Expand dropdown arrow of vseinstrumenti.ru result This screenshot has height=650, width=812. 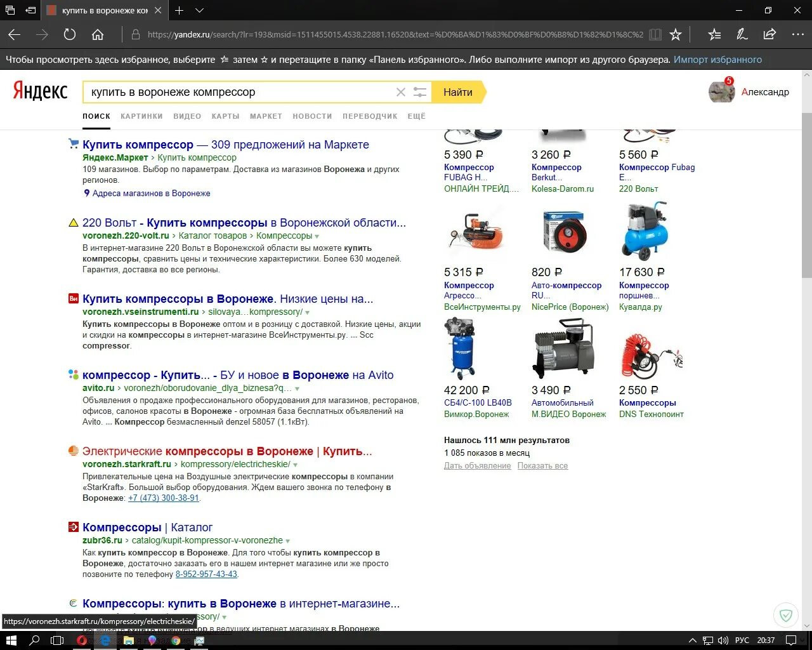(308, 312)
